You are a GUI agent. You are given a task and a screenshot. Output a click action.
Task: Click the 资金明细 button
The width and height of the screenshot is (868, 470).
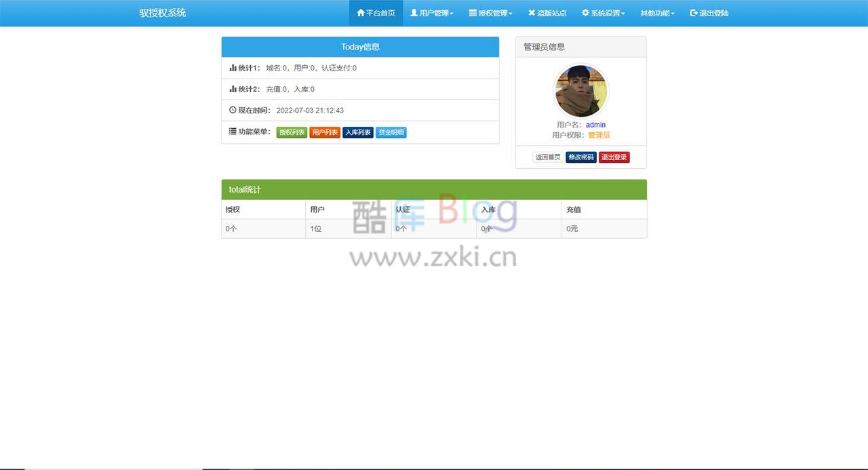(x=391, y=132)
